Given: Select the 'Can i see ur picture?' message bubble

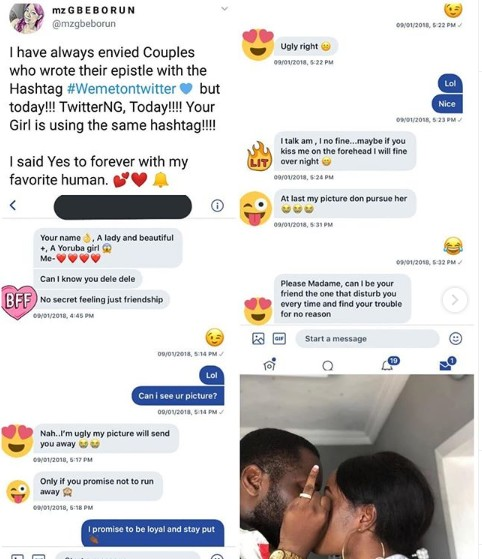Looking at the screenshot, I should pyautogui.click(x=178, y=396).
